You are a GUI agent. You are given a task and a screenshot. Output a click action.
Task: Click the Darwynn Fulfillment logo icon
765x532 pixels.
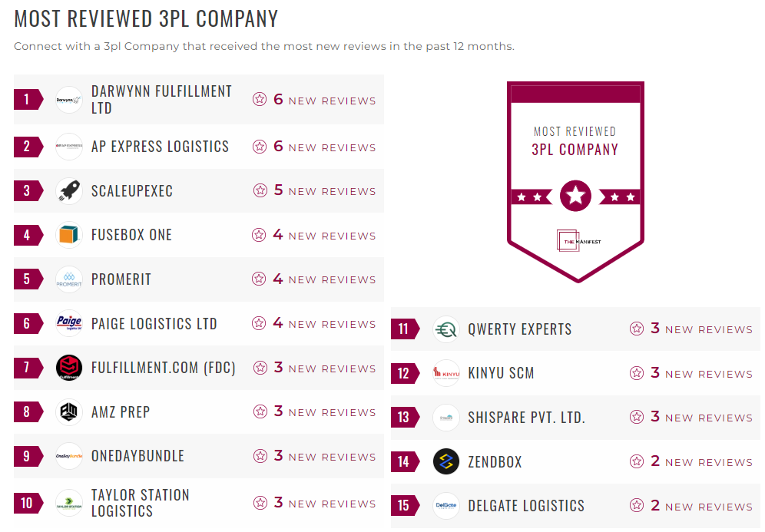[x=69, y=100]
